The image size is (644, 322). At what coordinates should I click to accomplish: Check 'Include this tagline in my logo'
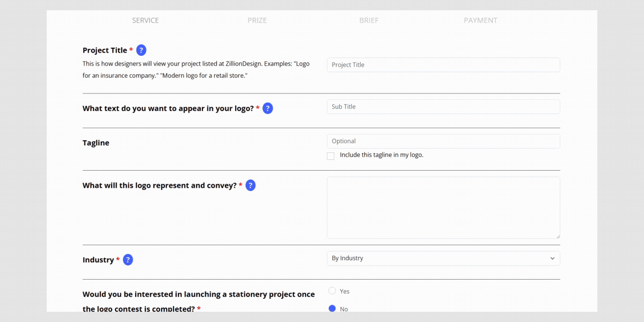pyautogui.click(x=331, y=156)
